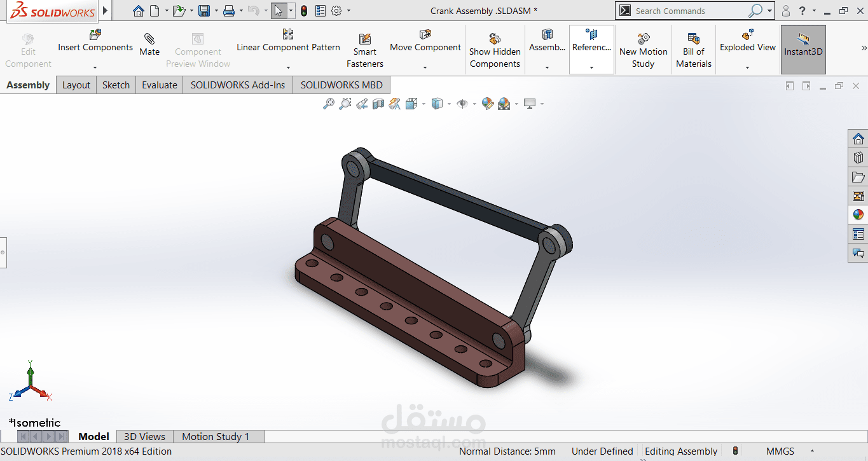Open View Orientation dropdown cube

point(411,104)
